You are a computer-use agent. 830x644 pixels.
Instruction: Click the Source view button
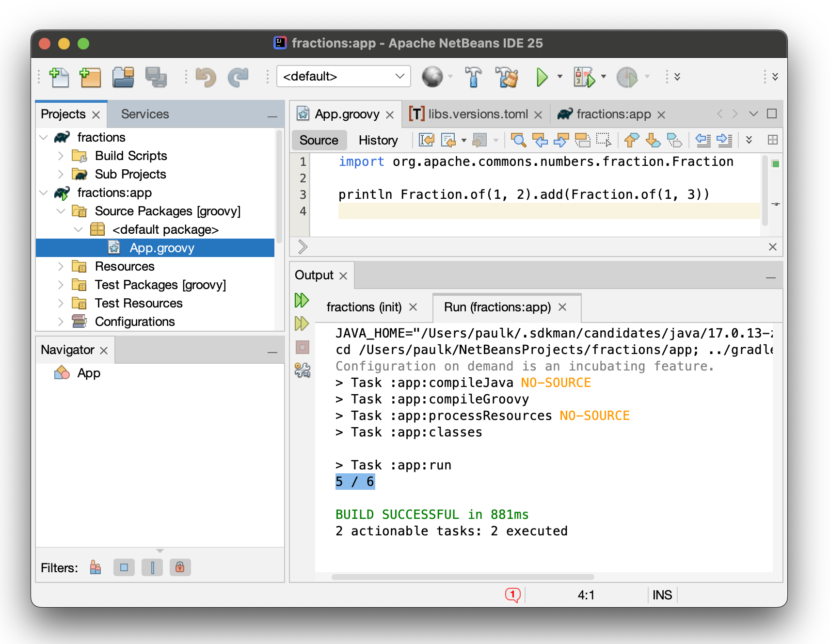point(319,140)
